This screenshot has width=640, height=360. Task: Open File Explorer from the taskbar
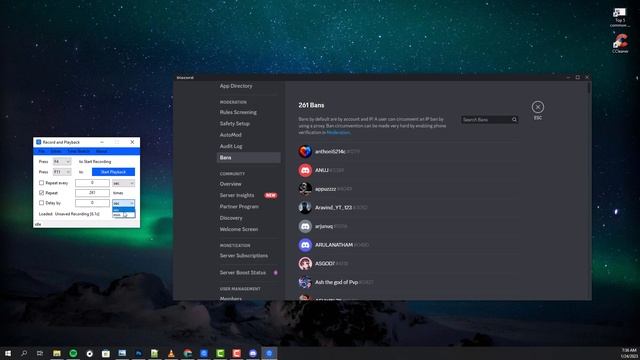pyautogui.click(x=57, y=353)
